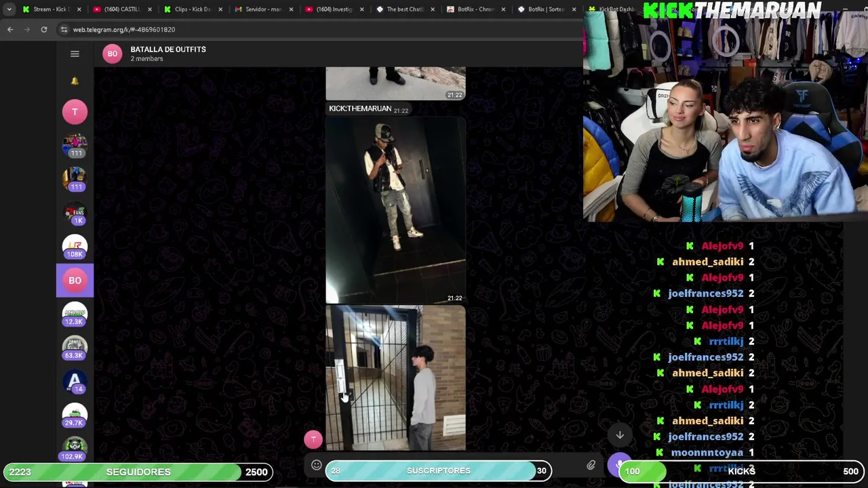
Task: Switch to the 'Stream - Kick' tab
Action: 52,9
